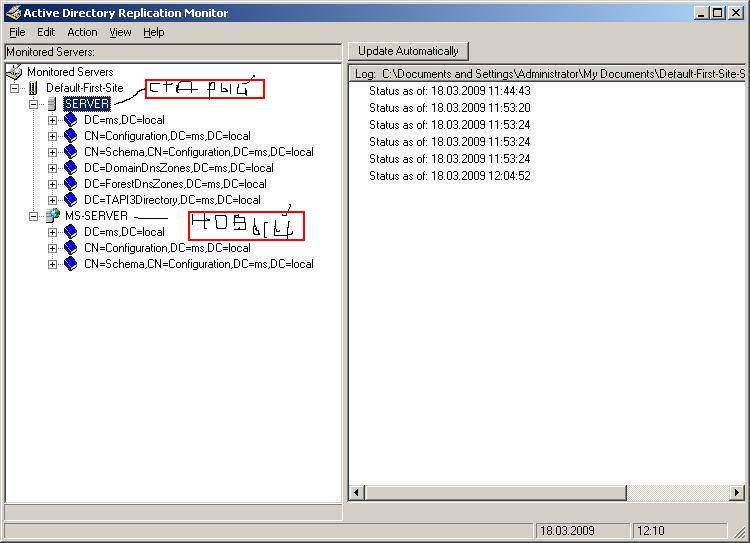Click book icon of DC=ms,DC=local under MS-SERVER
Viewport: 750px width, 543px height.
point(71,232)
